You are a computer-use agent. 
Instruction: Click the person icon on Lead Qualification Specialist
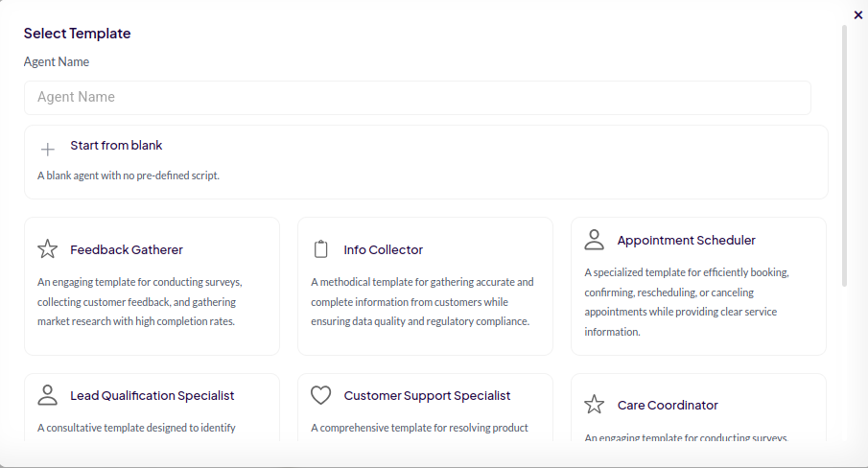point(48,395)
